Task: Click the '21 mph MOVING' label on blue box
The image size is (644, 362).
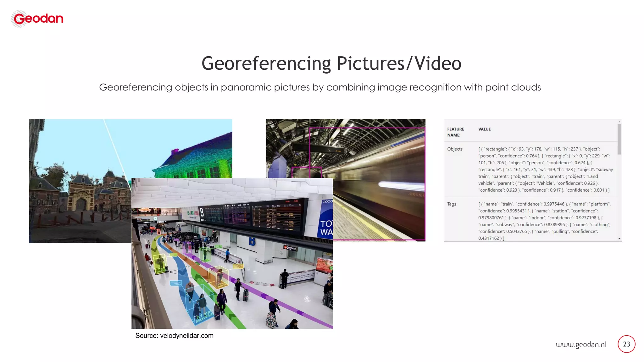Action: (205, 316)
